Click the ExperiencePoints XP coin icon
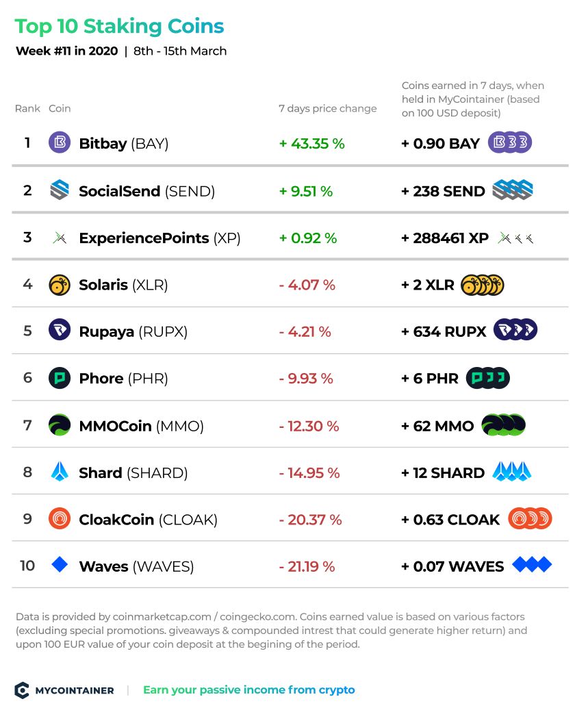The width and height of the screenshot is (588, 723). [x=60, y=238]
